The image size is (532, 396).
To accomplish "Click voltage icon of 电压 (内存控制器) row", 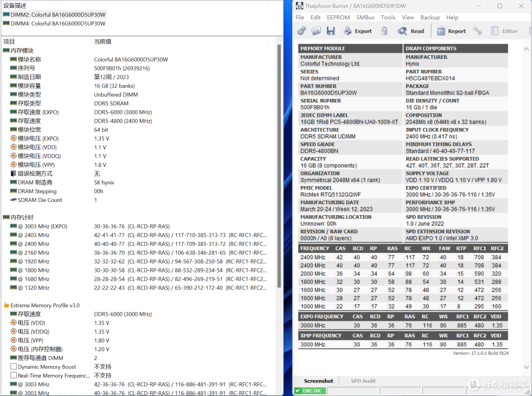I will pyautogui.click(x=13, y=349).
